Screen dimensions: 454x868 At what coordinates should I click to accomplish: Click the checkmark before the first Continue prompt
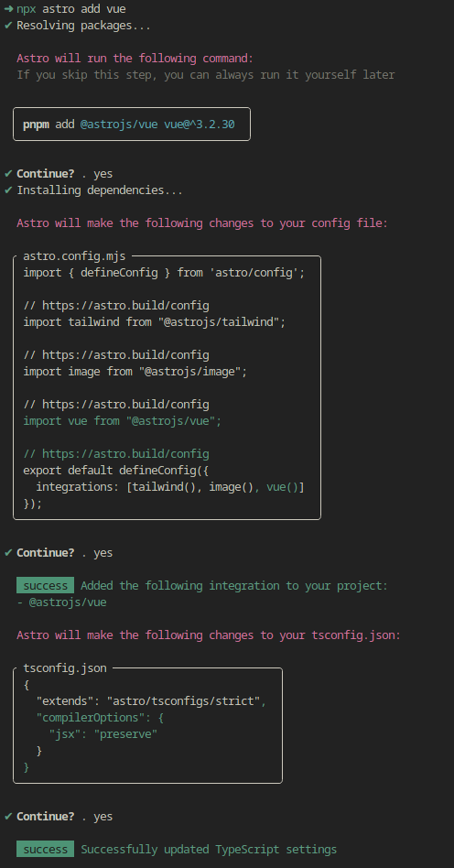pos(8,173)
